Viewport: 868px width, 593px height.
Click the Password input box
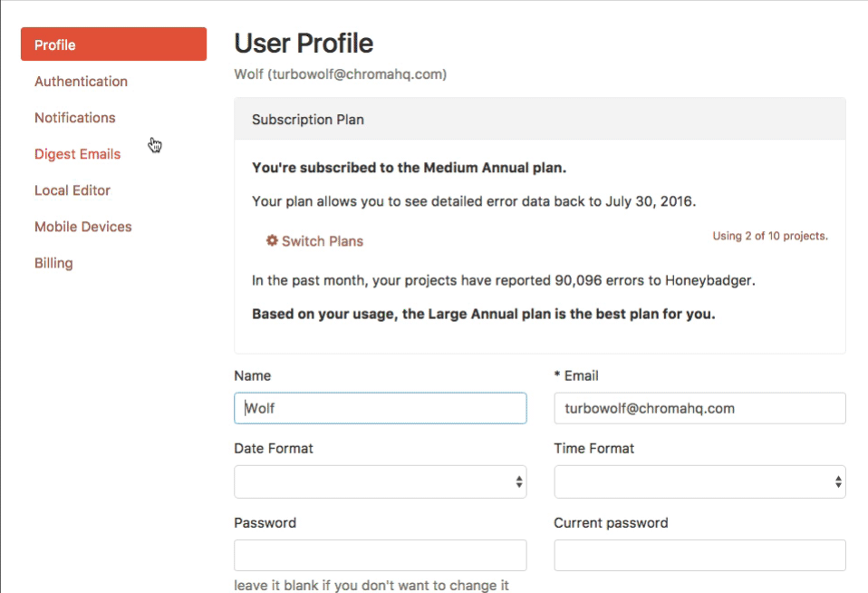(380, 555)
